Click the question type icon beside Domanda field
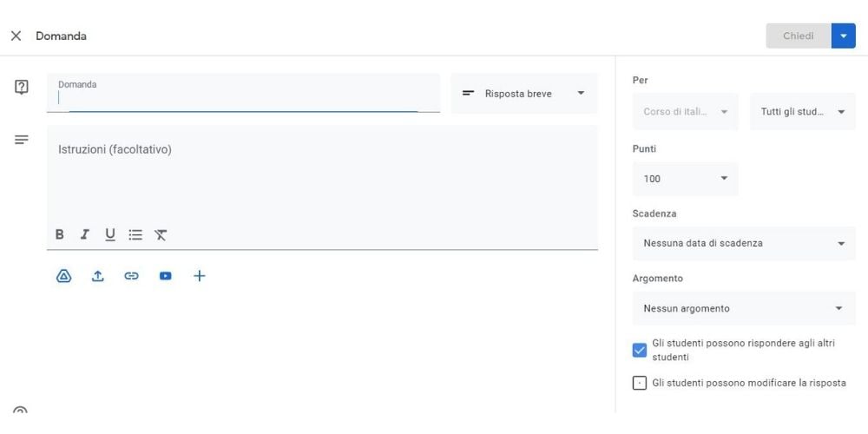This screenshot has width=868, height=434. pyautogui.click(x=21, y=87)
